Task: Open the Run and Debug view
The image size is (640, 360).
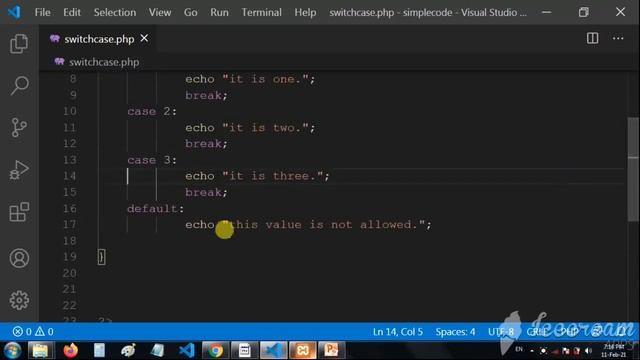Action: [19, 170]
